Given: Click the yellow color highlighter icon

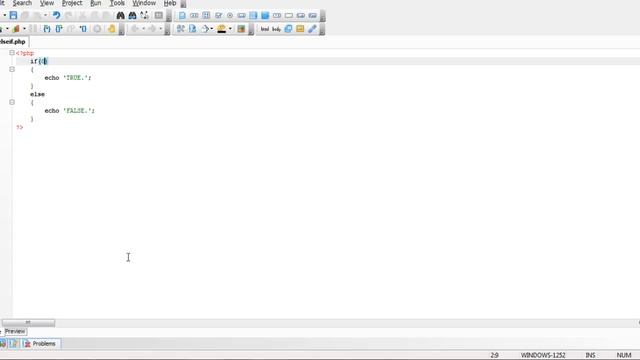Looking at the screenshot, I should pyautogui.click(x=221, y=29).
